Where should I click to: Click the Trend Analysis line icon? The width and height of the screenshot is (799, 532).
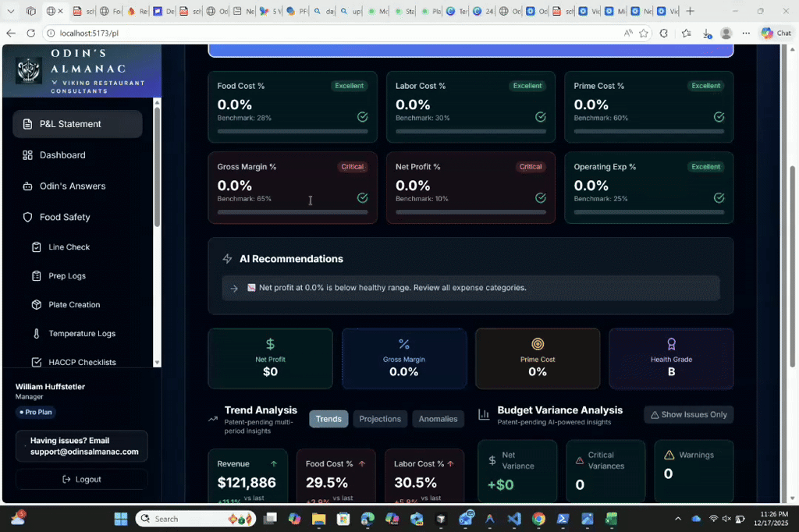[x=213, y=420]
